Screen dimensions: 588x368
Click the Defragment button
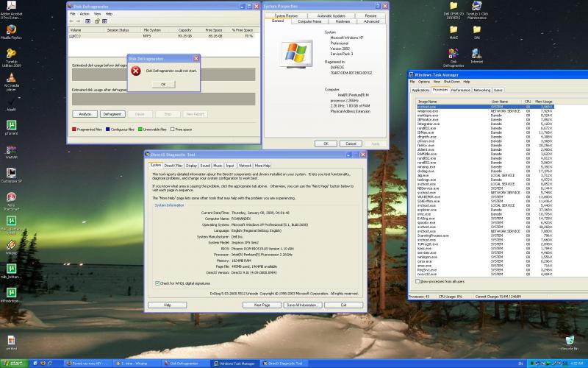click(112, 114)
